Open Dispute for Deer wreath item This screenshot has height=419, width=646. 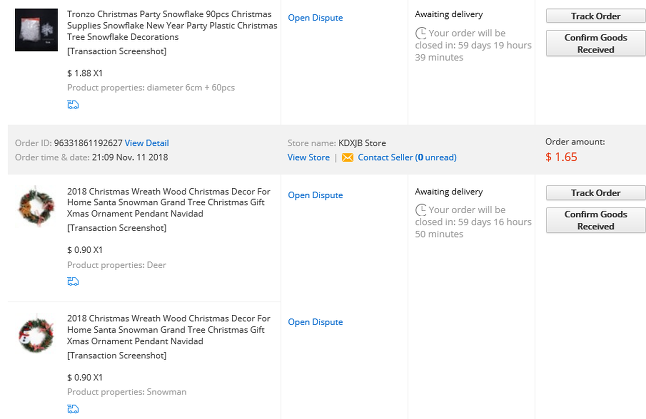pyautogui.click(x=315, y=195)
